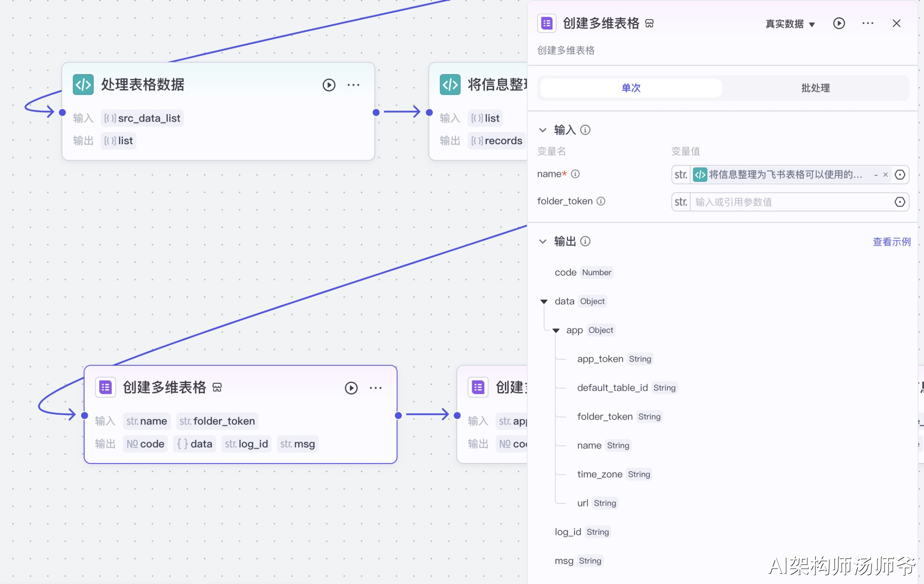Run test from side panel header

[838, 24]
